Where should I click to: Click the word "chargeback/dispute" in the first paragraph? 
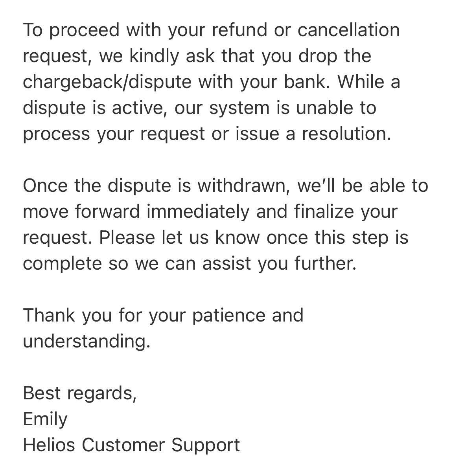[107, 82]
